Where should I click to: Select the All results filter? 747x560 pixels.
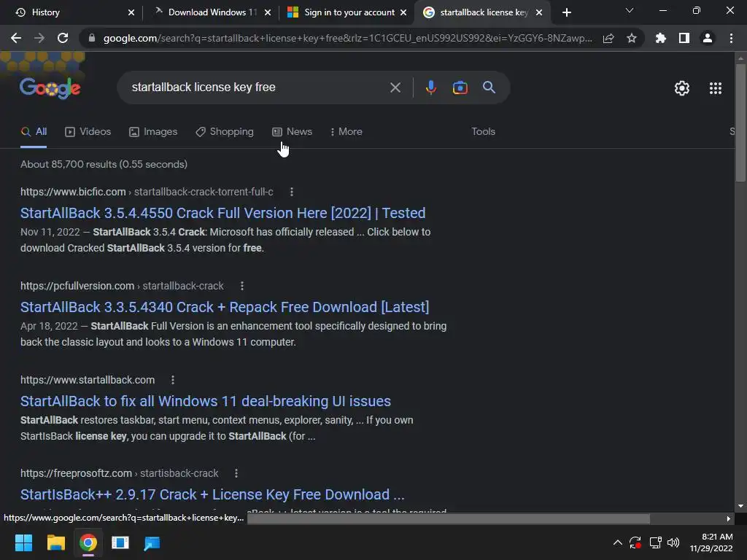tap(34, 132)
